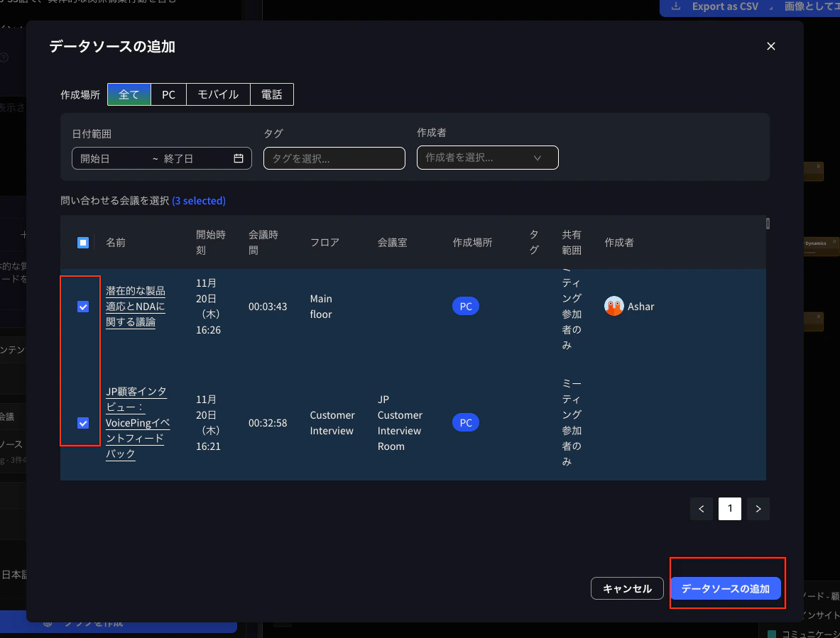Click the previous page arrow

coord(701,509)
